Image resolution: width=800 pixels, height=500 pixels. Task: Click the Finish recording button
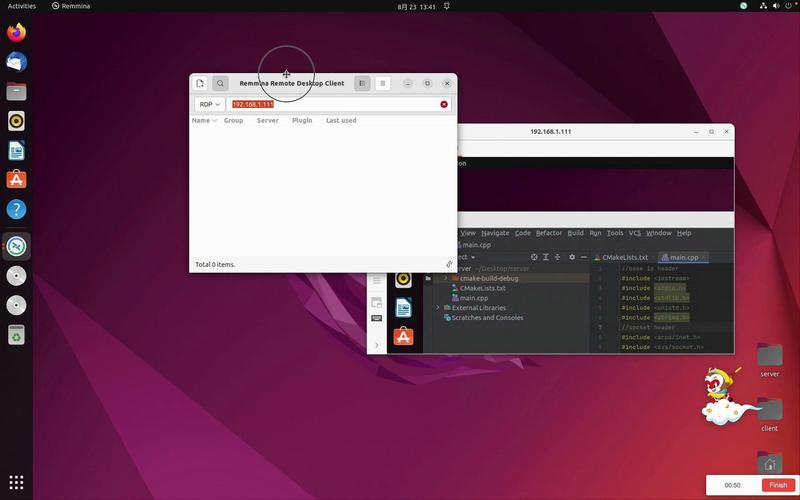click(778, 485)
